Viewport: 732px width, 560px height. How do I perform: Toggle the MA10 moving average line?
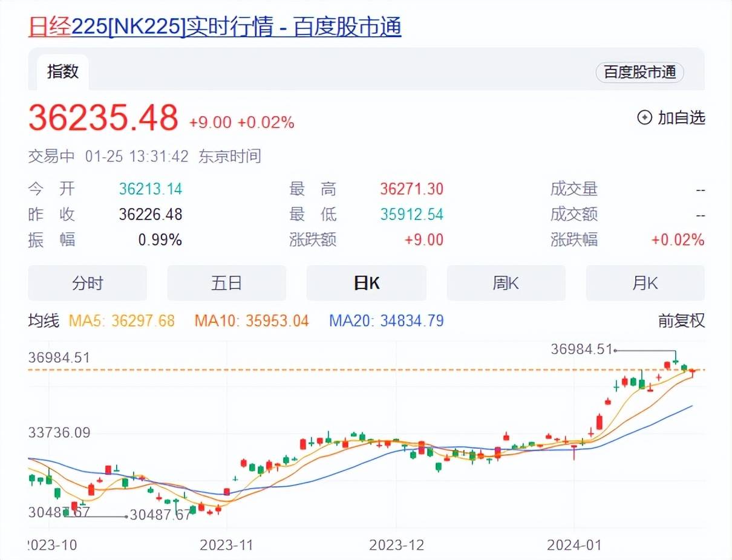click(x=252, y=321)
